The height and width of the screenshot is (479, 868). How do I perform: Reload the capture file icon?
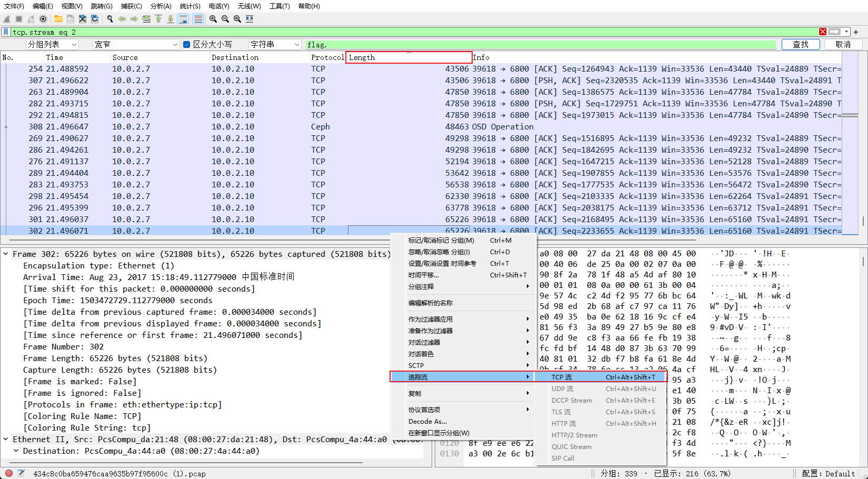click(95, 19)
